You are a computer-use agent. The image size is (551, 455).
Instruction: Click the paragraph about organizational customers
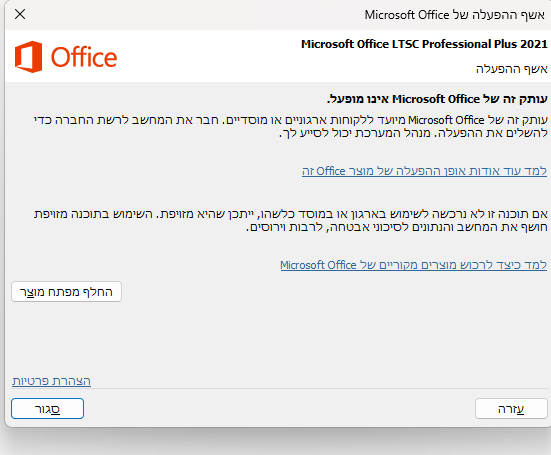coord(291,126)
